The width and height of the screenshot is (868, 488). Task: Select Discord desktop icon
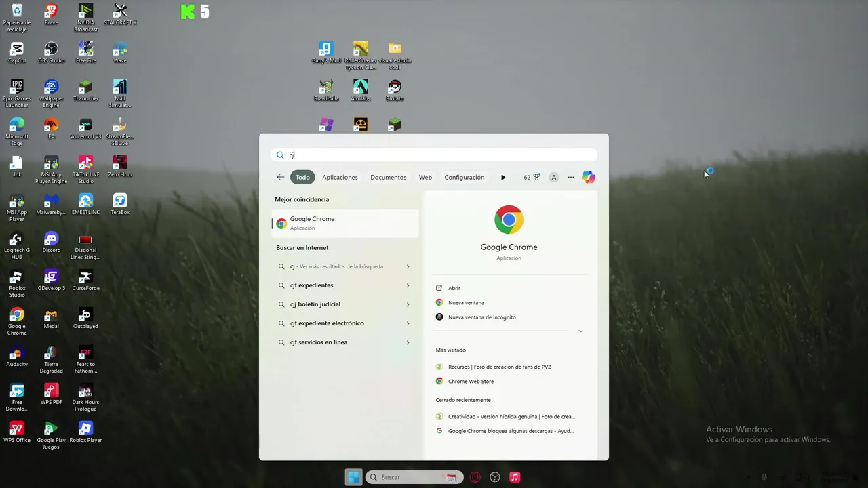(51, 242)
